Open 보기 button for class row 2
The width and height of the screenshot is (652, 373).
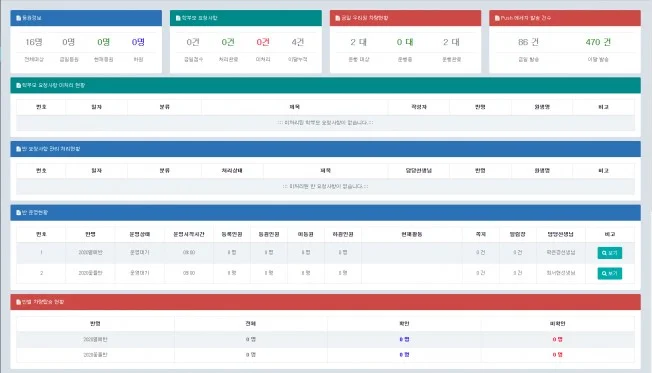610,273
